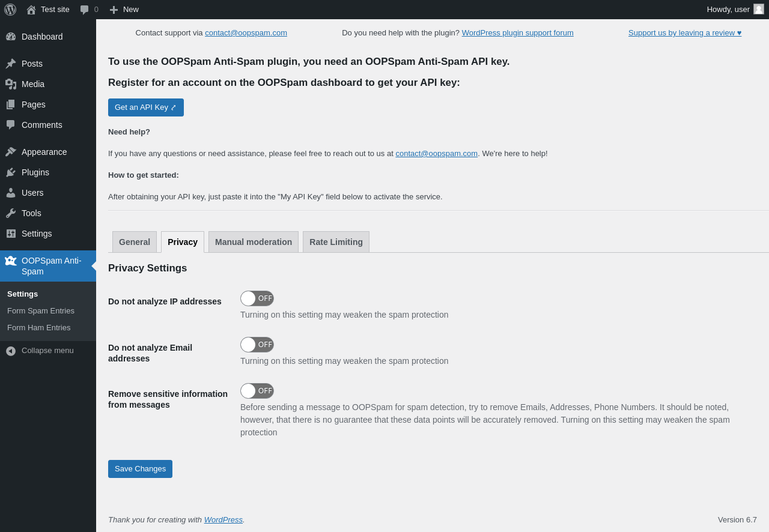Click the Get an API Key button
769x532 pixels.
[x=146, y=107]
